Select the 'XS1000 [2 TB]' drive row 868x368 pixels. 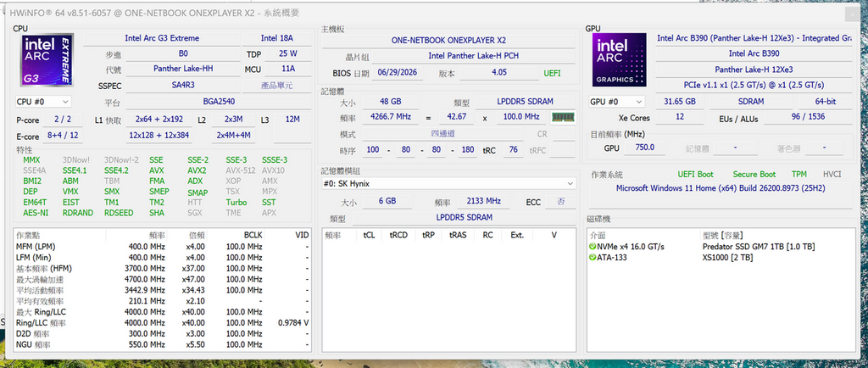(720, 258)
